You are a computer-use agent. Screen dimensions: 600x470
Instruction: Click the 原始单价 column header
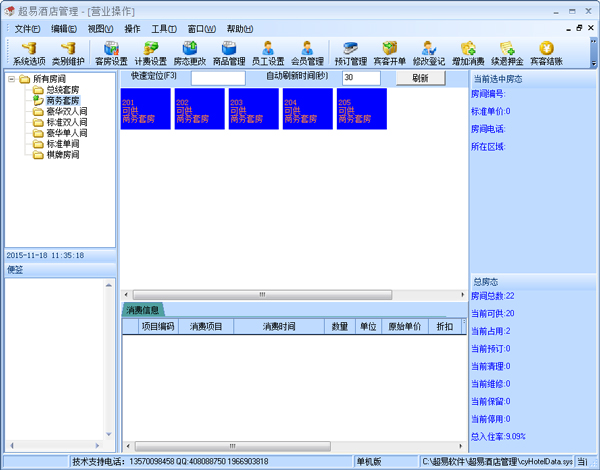click(x=405, y=326)
